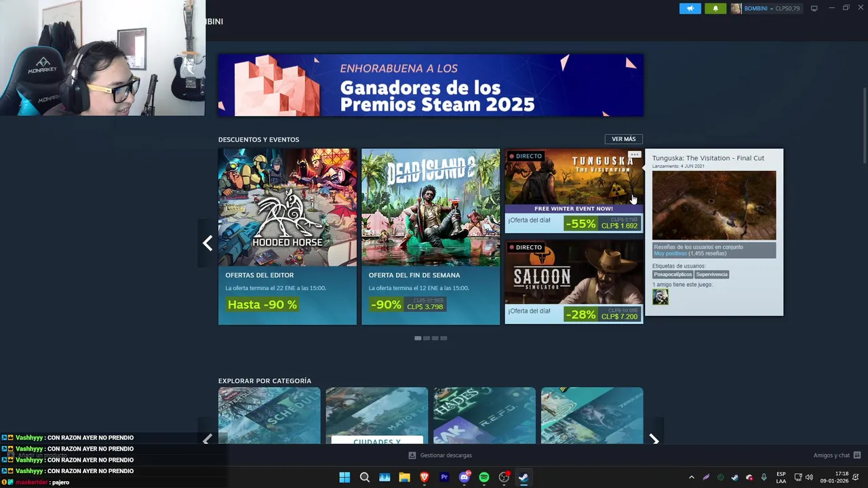Viewport: 868px width, 488px height.
Task: Open the Windows Start menu
Action: 344,477
